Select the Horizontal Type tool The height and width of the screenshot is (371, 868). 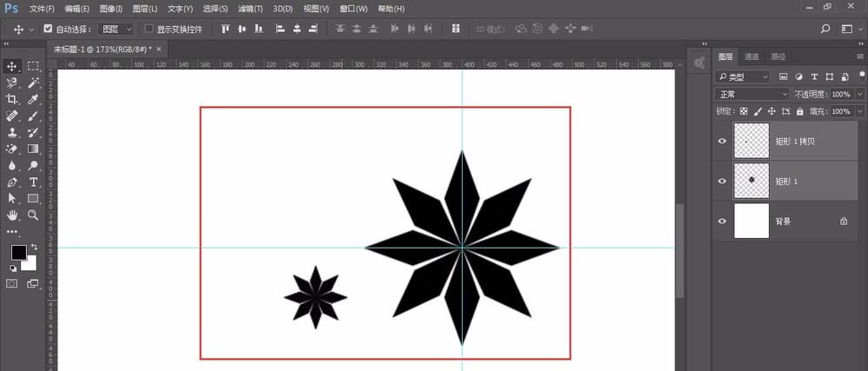click(33, 182)
